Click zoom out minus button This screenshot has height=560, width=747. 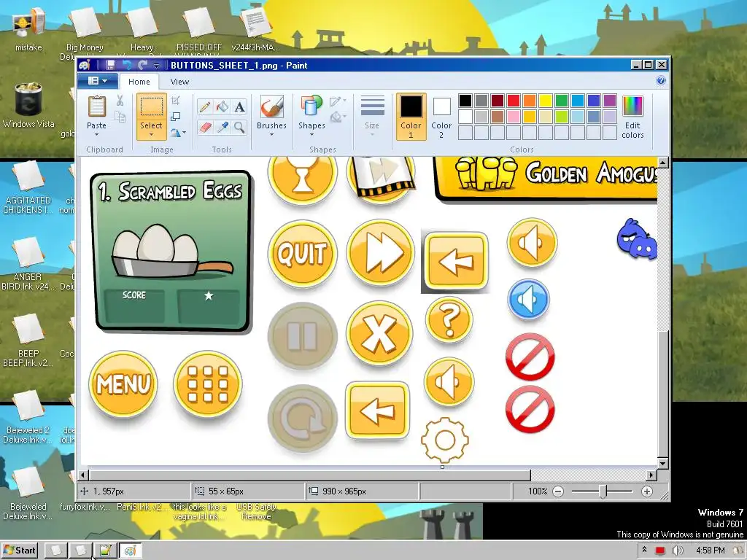tap(558, 491)
